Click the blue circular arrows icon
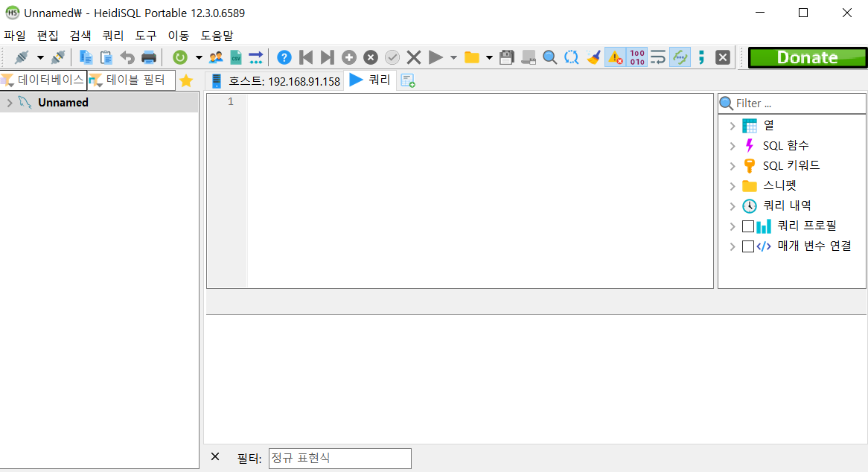Image resolution: width=868 pixels, height=472 pixels. coord(571,57)
